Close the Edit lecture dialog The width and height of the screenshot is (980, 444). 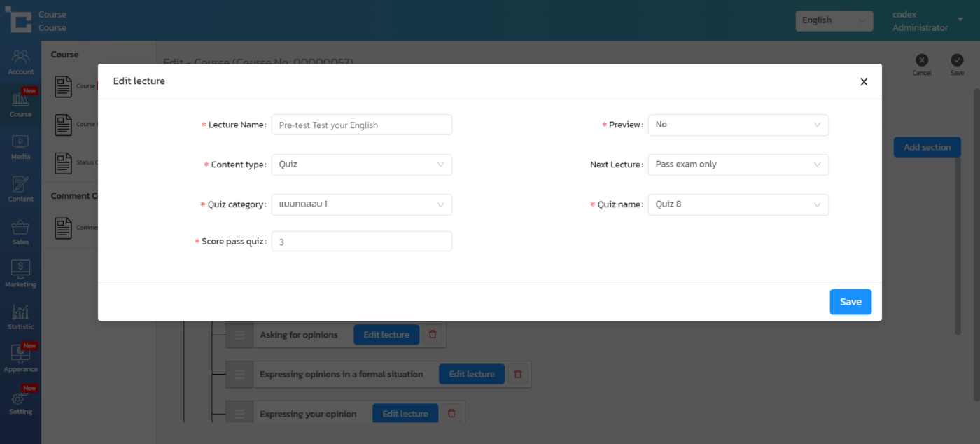[x=864, y=82]
